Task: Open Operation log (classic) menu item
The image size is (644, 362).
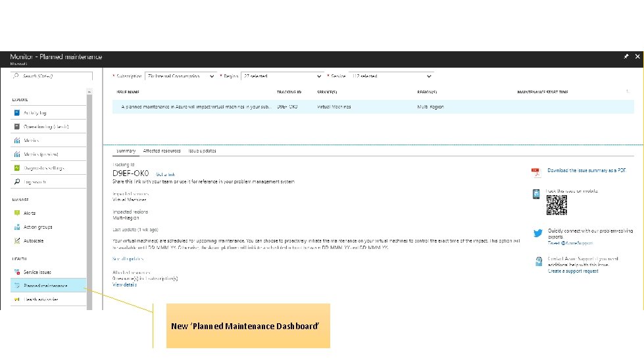Action: point(49,127)
